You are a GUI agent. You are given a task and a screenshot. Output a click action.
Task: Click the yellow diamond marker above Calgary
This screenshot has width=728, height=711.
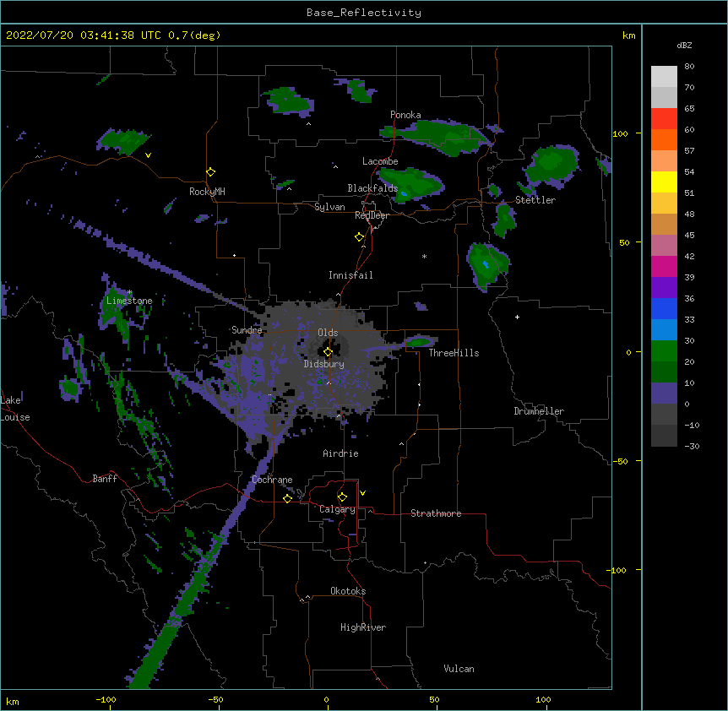[342, 497]
